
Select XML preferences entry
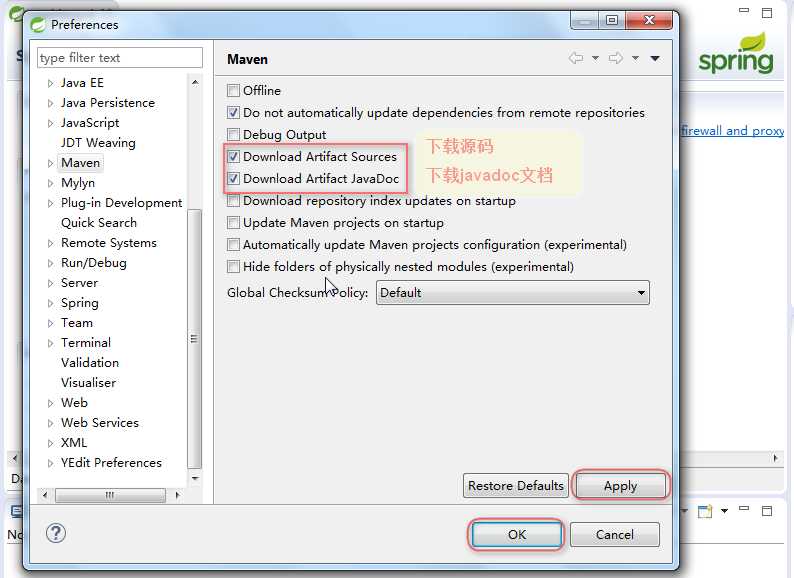point(74,443)
